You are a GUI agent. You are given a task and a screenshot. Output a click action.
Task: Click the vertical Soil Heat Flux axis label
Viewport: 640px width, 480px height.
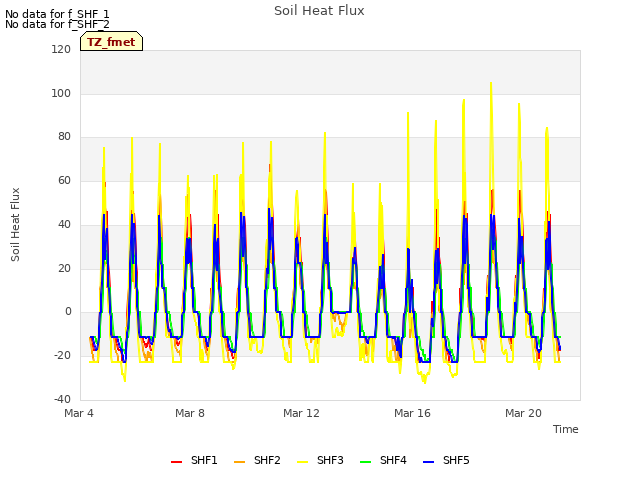tap(15, 224)
